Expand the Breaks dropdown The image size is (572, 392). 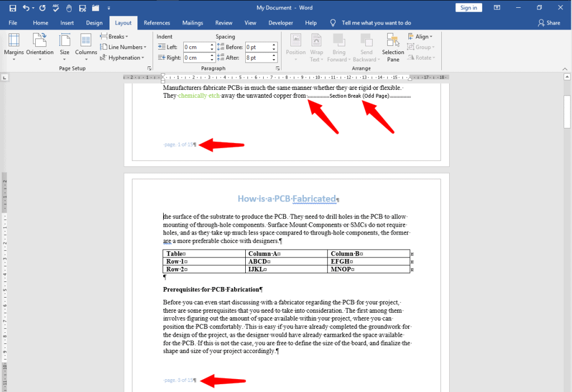point(114,36)
